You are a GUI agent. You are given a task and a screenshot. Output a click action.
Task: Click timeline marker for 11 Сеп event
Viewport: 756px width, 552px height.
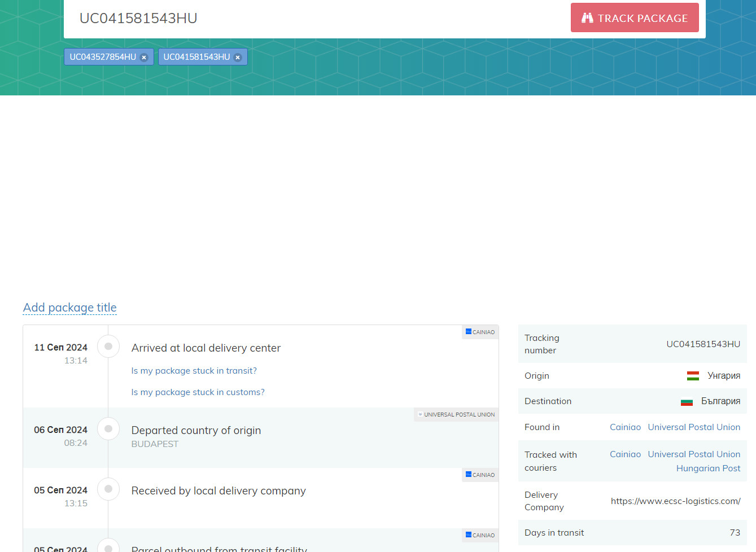(x=108, y=347)
